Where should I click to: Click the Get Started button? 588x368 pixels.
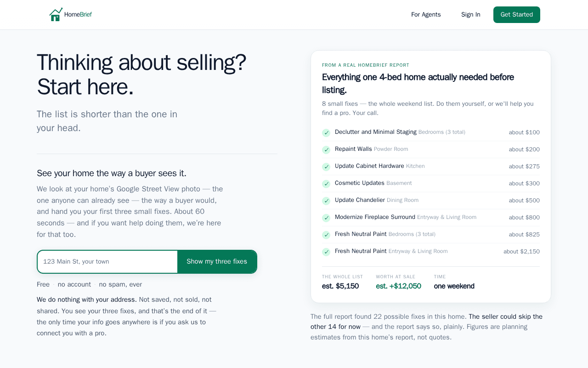[517, 15]
